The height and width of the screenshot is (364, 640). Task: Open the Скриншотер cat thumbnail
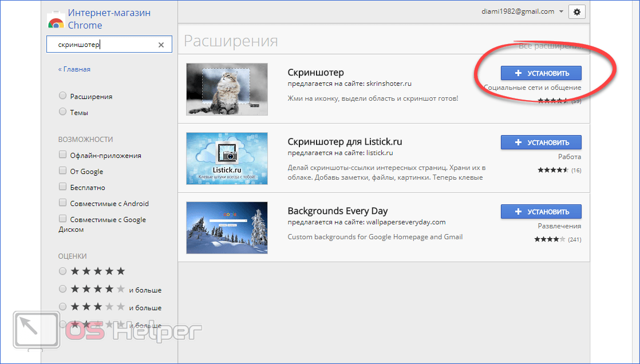(227, 89)
